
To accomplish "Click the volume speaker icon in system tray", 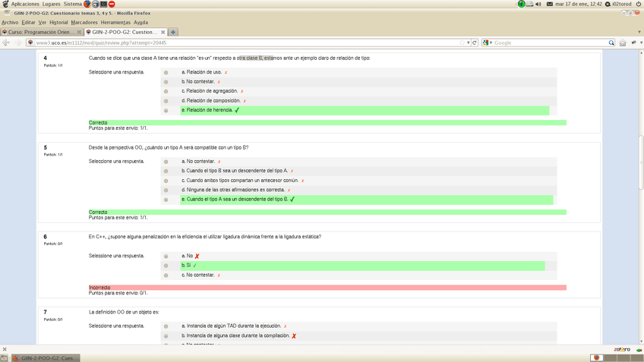I will [538, 4].
